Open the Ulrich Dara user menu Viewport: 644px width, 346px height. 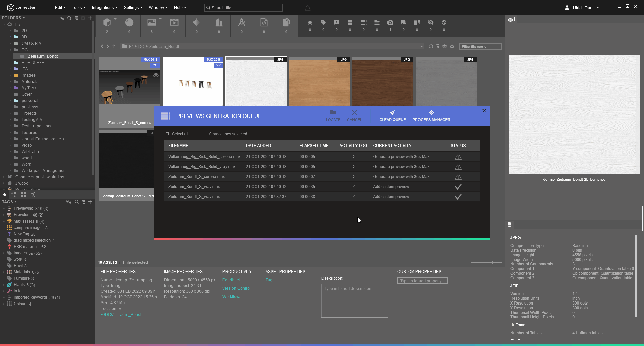[x=582, y=8]
